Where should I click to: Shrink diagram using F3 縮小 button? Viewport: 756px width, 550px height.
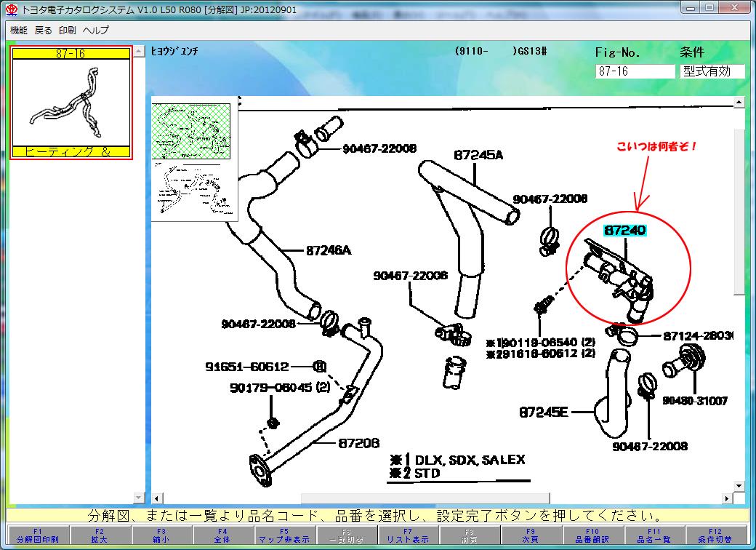point(161,536)
